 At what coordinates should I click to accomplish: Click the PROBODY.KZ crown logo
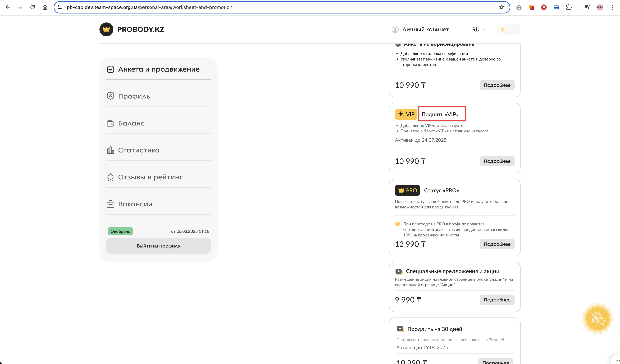[x=106, y=30]
